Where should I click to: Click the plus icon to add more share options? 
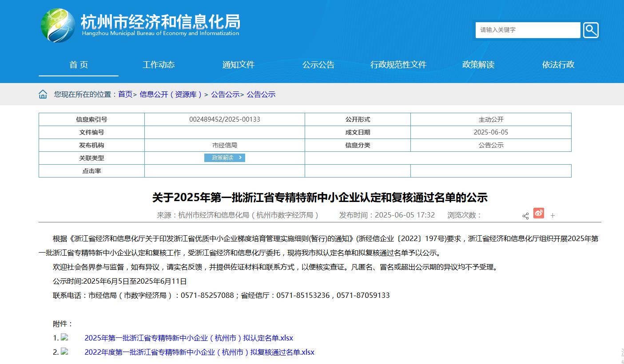click(552, 216)
